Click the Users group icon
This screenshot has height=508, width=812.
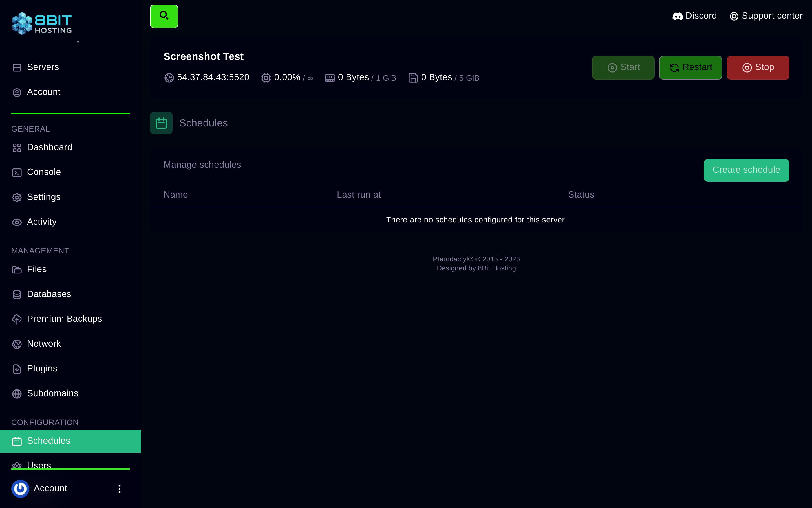17,466
